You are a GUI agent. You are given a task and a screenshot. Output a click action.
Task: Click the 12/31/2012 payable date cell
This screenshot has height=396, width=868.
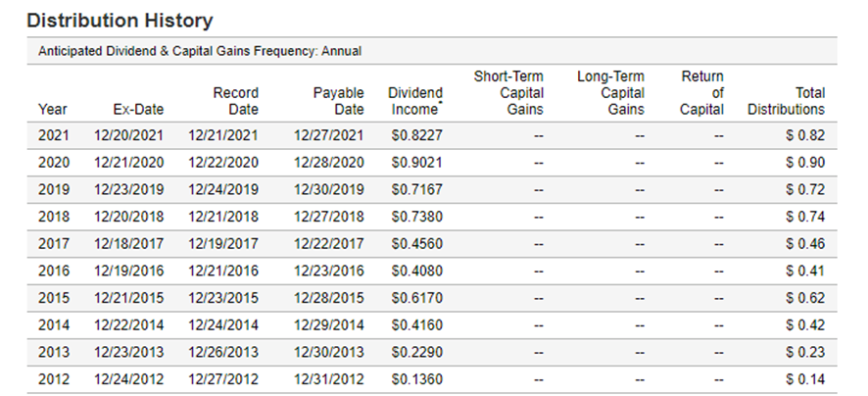click(x=328, y=378)
